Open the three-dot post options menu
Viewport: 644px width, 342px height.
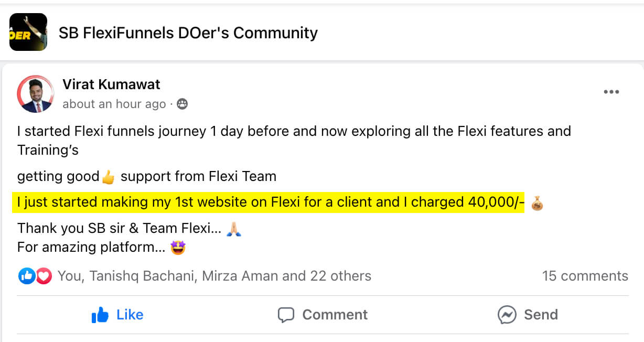click(611, 92)
